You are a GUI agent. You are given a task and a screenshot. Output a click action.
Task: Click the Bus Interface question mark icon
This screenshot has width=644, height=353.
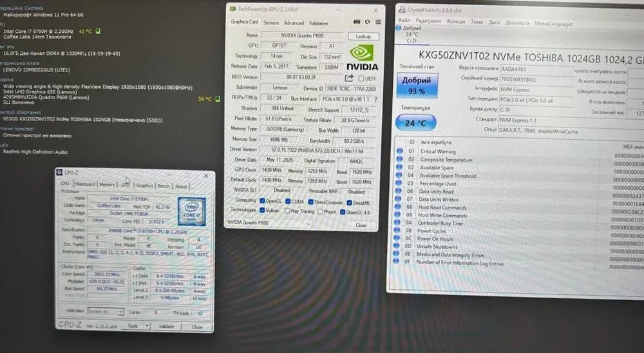click(x=375, y=99)
